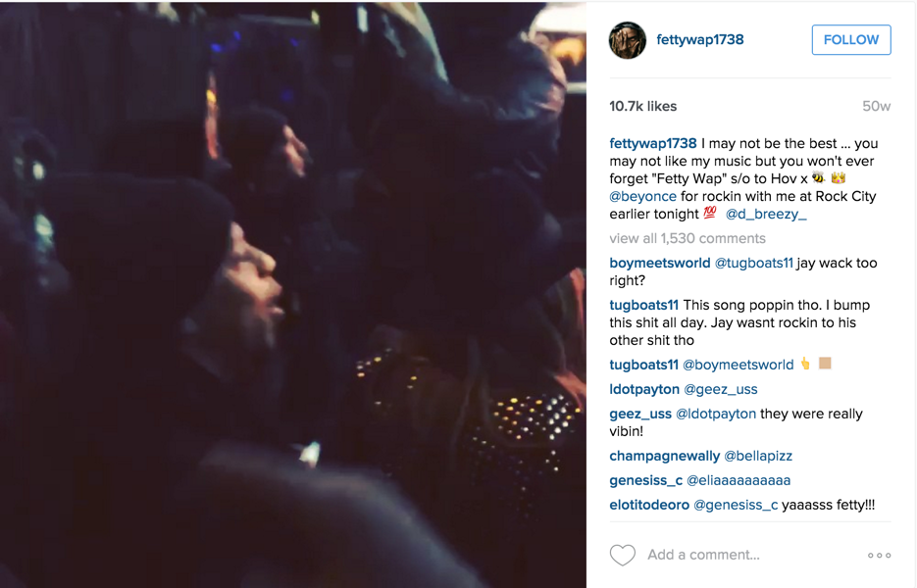Click the @bellapizz mention
Viewport: 917px width, 588px height.
click(x=758, y=456)
